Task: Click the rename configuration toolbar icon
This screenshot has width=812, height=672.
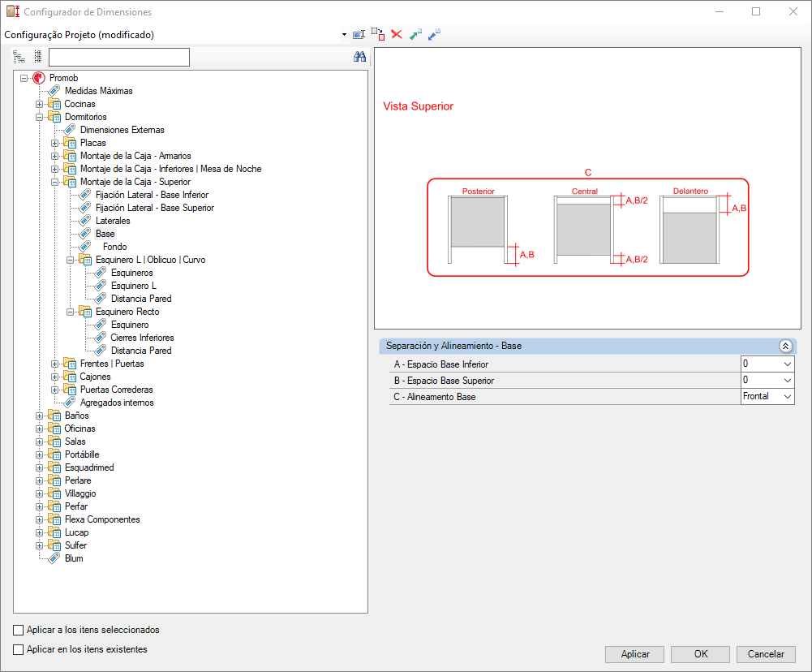Action: 359,35
